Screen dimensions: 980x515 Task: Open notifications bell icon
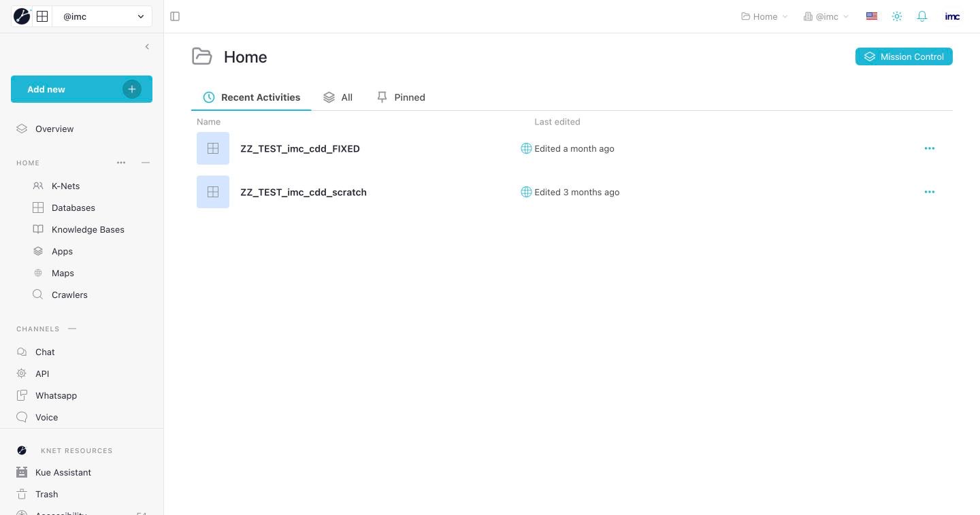(x=922, y=16)
